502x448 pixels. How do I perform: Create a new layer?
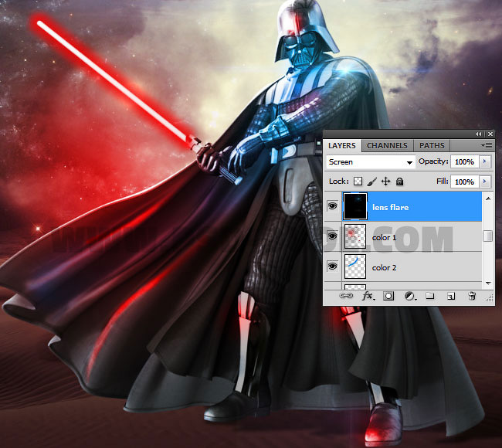coord(451,296)
